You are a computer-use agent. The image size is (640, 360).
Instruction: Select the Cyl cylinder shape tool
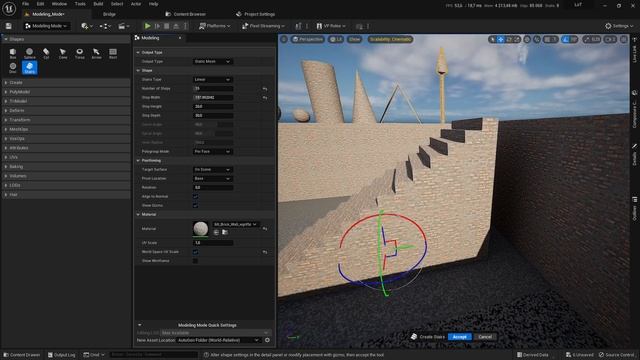46,53
